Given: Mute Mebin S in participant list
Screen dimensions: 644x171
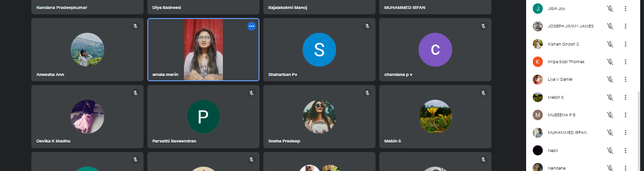Looking at the screenshot, I should coord(610,97).
